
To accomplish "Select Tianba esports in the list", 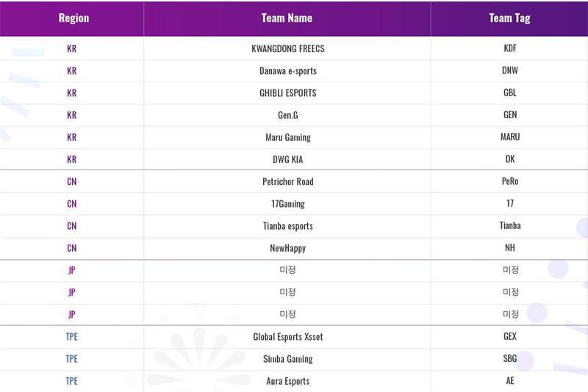I will click(x=287, y=225).
